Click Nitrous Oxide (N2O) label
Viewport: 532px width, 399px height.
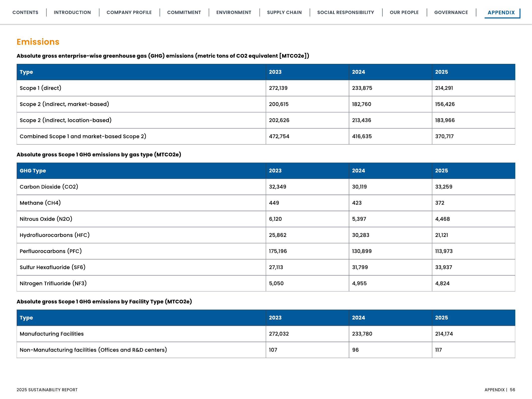click(46, 219)
